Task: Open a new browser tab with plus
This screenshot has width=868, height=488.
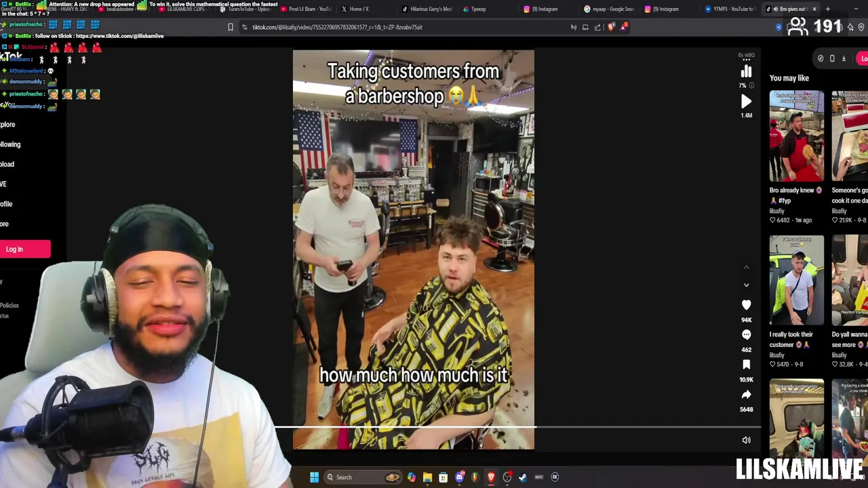Action: [827, 9]
